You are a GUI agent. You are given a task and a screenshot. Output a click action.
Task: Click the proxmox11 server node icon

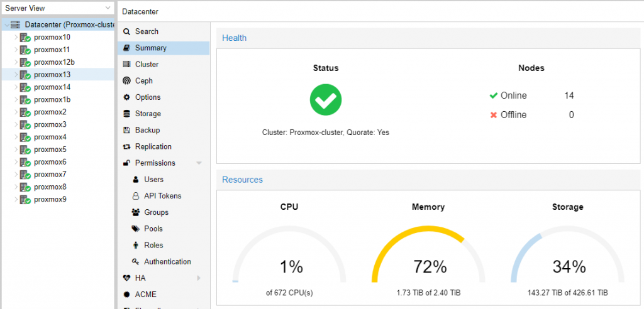pos(25,50)
